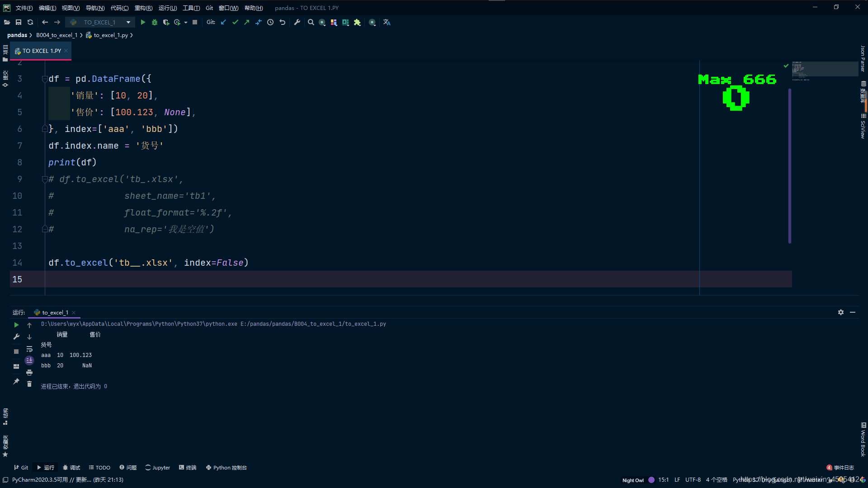Click to_excel_1.py breadcrumb
Screen dimensions: 868x488
coord(111,35)
